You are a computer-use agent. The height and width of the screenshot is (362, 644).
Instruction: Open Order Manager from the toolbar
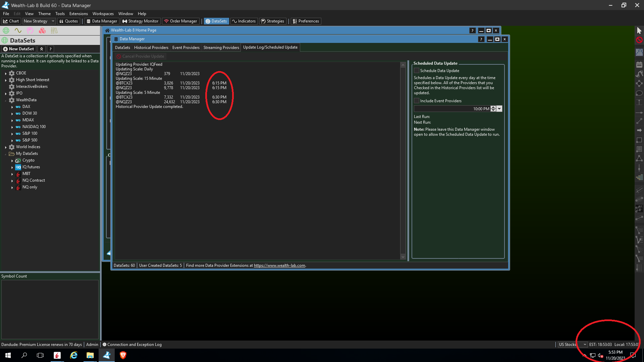click(x=180, y=21)
